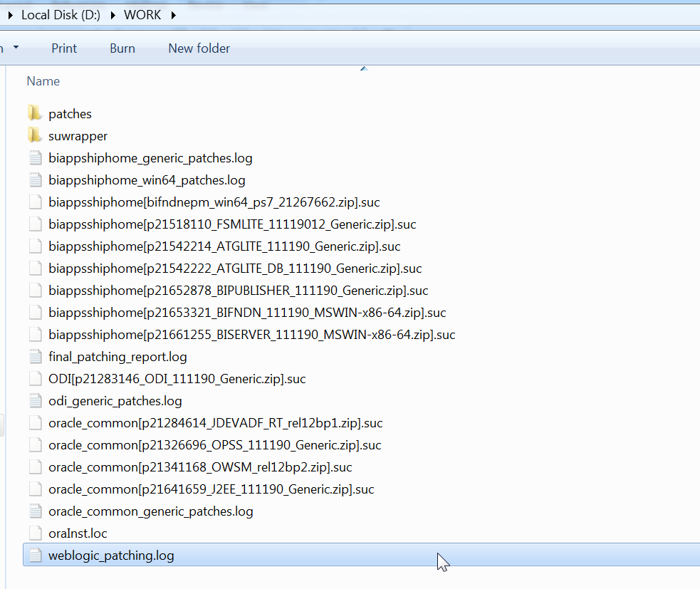Open the suwrapper folder icon

(x=35, y=135)
